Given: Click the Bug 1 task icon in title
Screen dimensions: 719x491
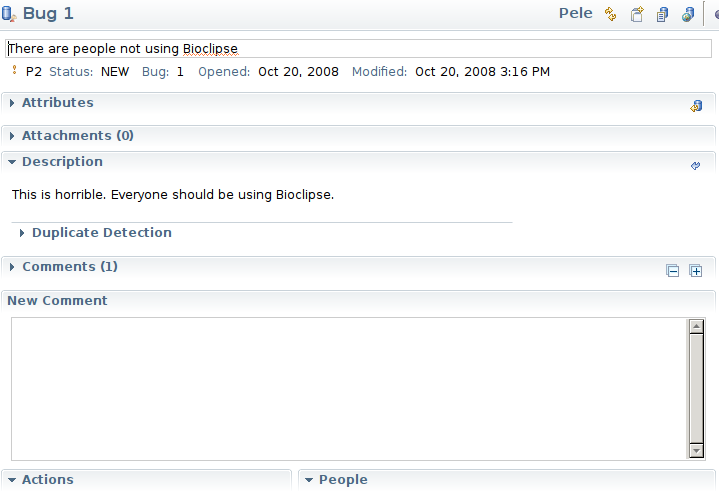Looking at the screenshot, I should coord(9,14).
